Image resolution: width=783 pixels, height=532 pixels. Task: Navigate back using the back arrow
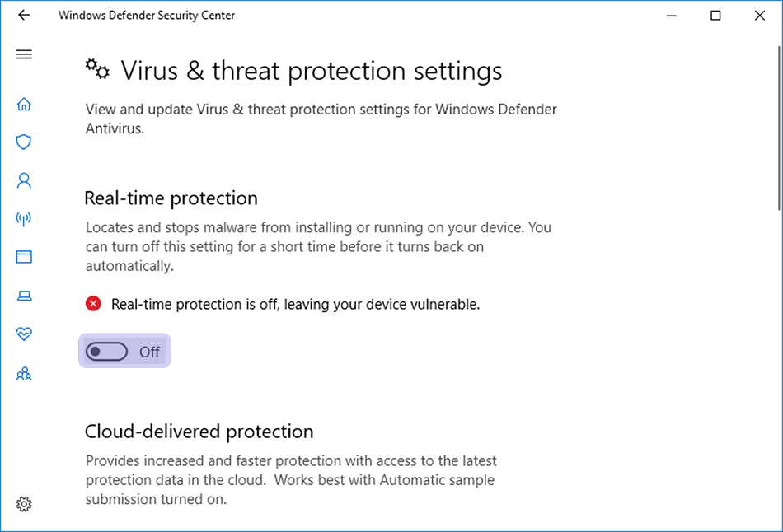pos(24,15)
